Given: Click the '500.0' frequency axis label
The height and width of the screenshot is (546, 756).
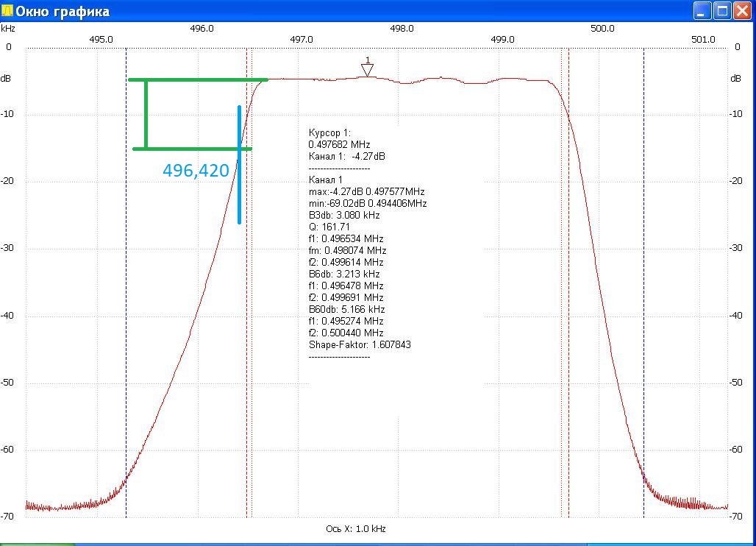Looking at the screenshot, I should click(x=602, y=29).
